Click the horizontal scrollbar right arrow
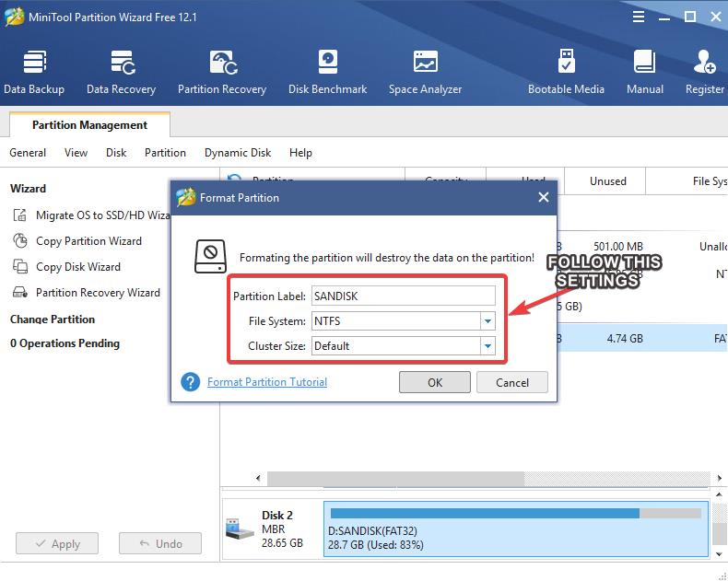This screenshot has width=728, height=581. point(719,479)
